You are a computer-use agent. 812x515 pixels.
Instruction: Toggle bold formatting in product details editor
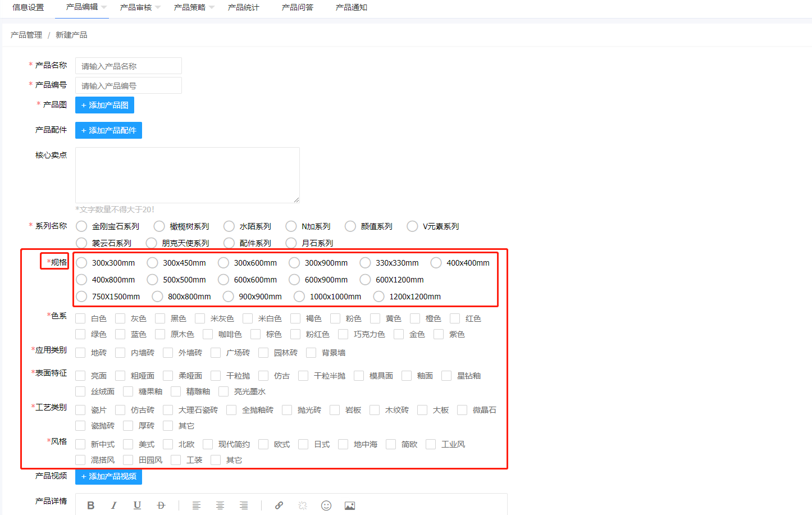pyautogui.click(x=91, y=505)
